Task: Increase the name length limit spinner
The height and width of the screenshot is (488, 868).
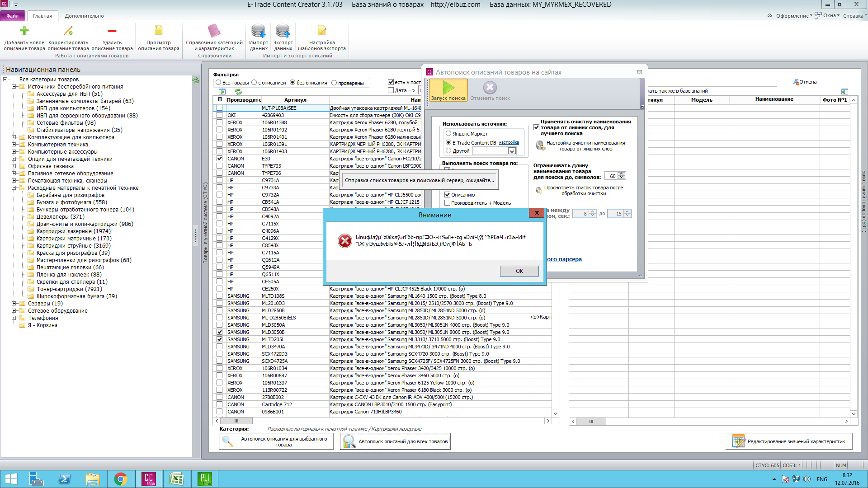Action: tap(622, 174)
